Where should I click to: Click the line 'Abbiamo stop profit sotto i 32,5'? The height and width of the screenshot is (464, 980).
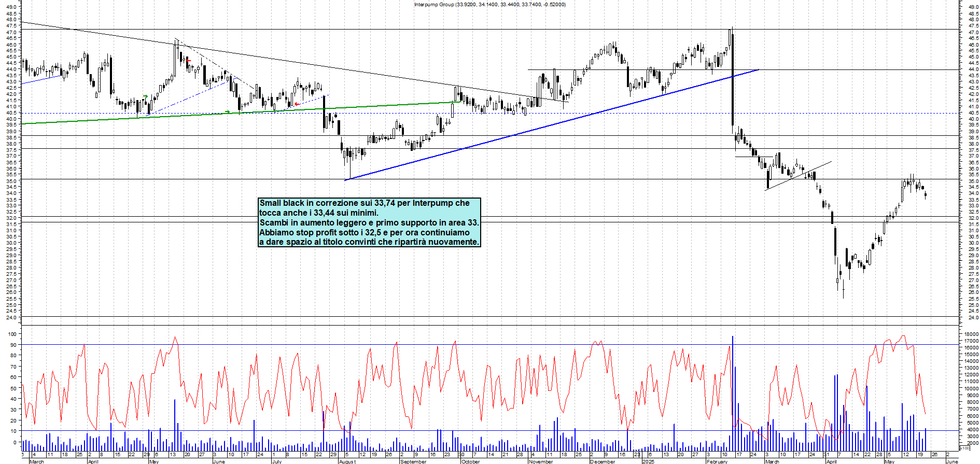pos(320,233)
